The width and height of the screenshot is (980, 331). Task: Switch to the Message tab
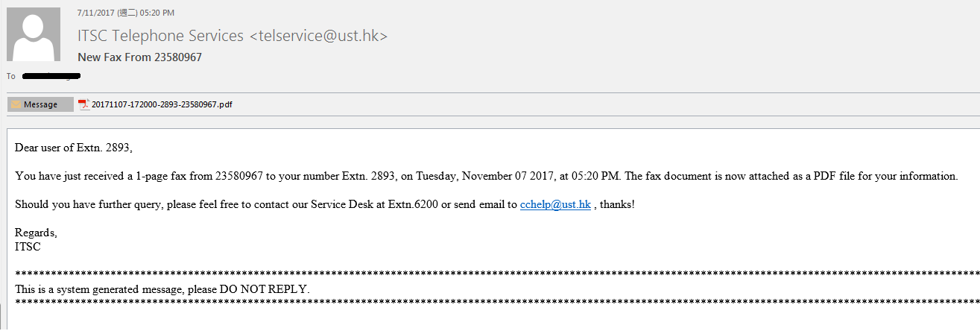coord(40,104)
